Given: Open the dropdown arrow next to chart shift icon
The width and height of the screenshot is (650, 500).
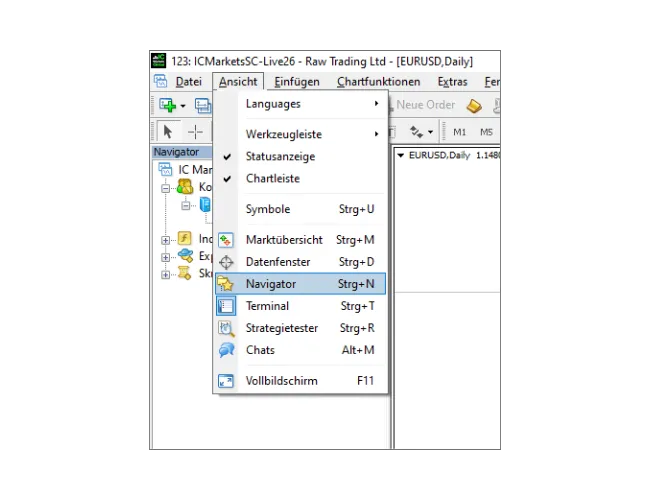Looking at the screenshot, I should point(430,132).
